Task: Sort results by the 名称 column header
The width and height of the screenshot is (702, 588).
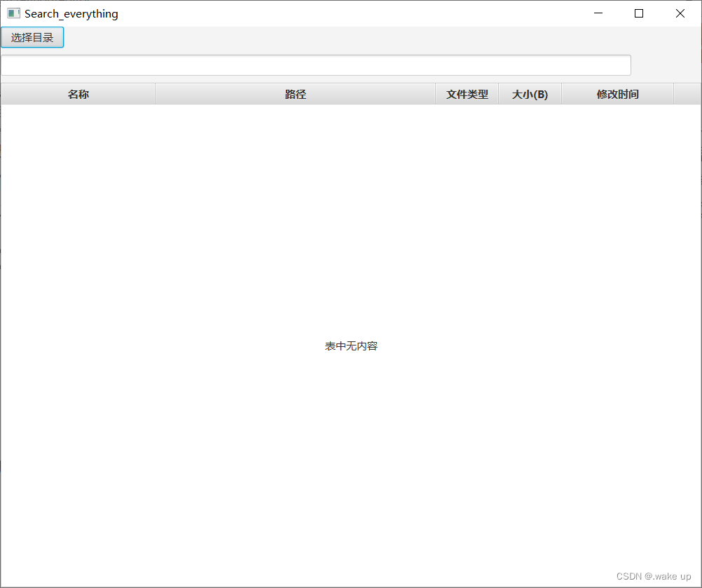Action: (77, 94)
